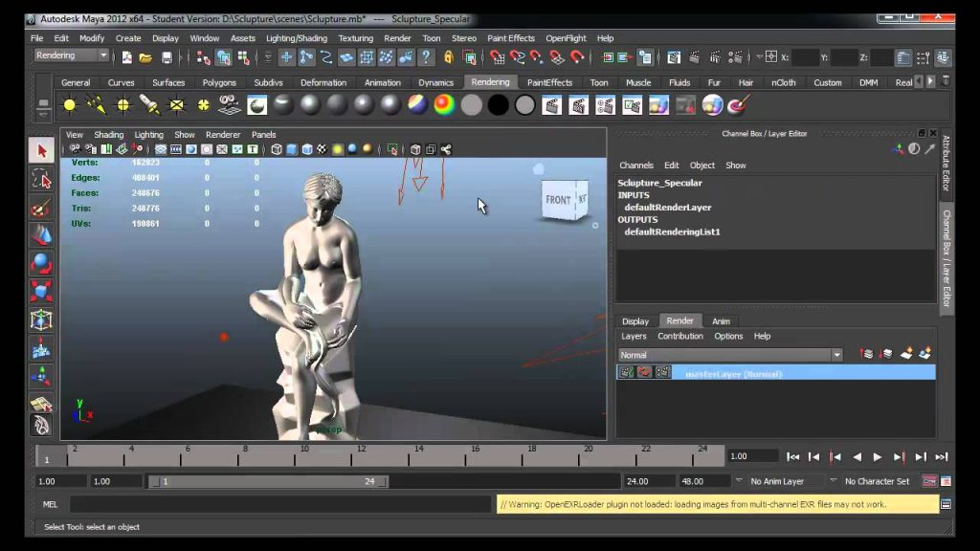Open Render Current Frame clapperboard shelf icon

(552, 105)
